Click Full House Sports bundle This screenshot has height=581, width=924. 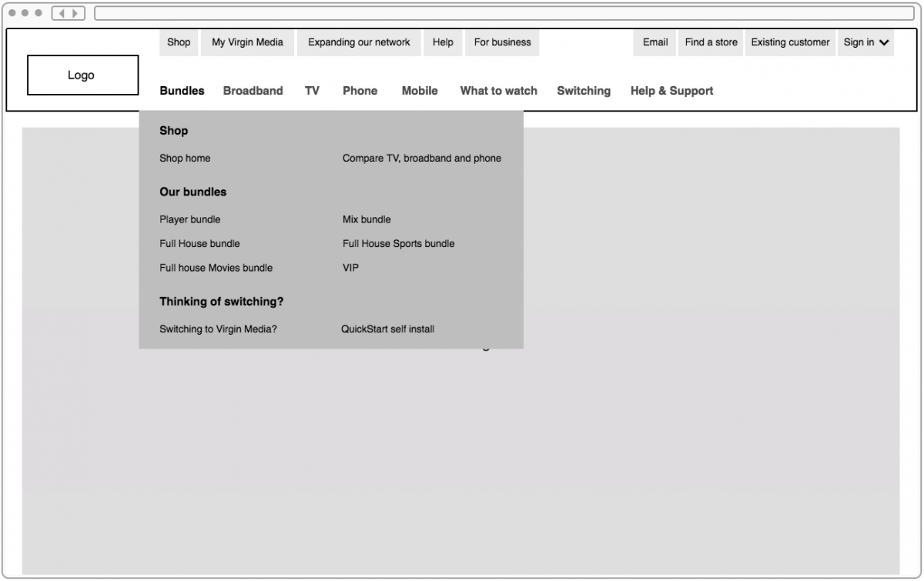pos(398,243)
